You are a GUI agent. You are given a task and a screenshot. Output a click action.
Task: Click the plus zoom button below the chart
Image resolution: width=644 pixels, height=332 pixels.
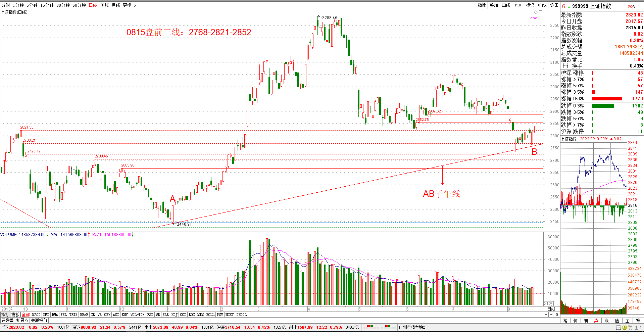point(546,315)
